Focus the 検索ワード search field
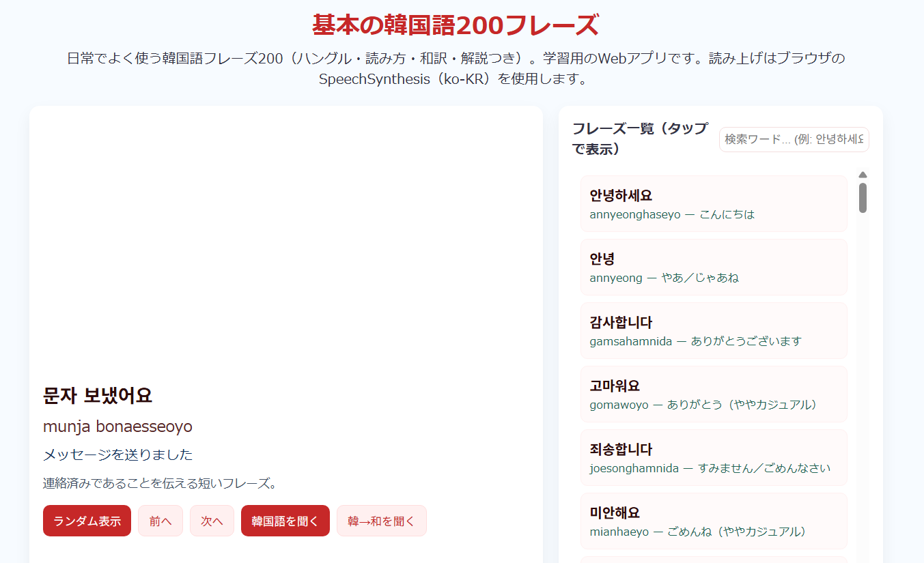 794,139
